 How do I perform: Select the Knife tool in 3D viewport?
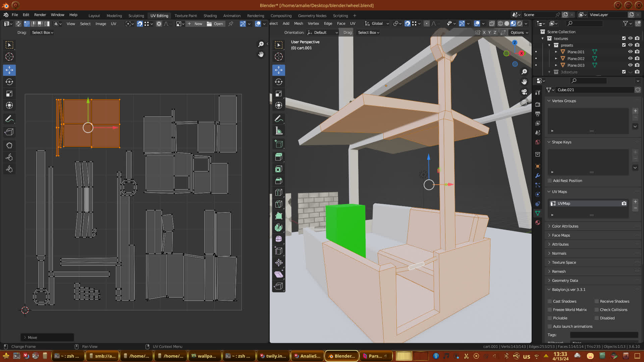click(279, 204)
